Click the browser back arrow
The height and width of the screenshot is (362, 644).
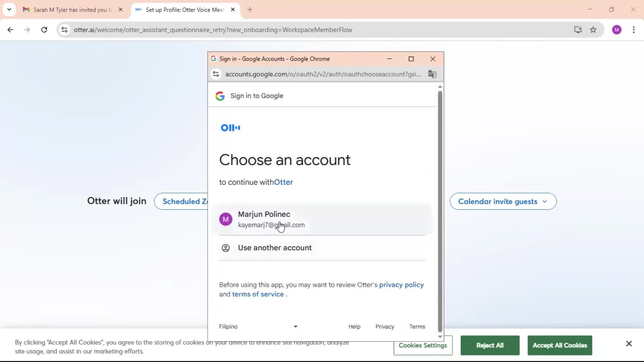10,30
